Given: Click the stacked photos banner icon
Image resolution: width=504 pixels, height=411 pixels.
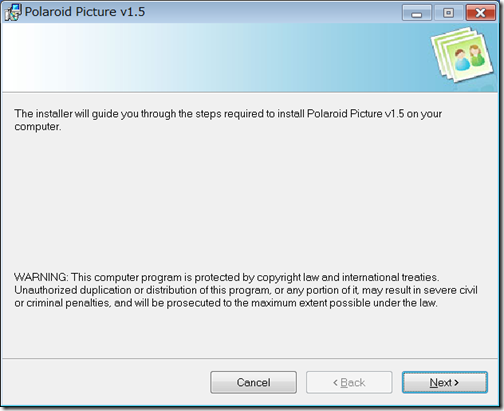Looking at the screenshot, I should [463, 54].
